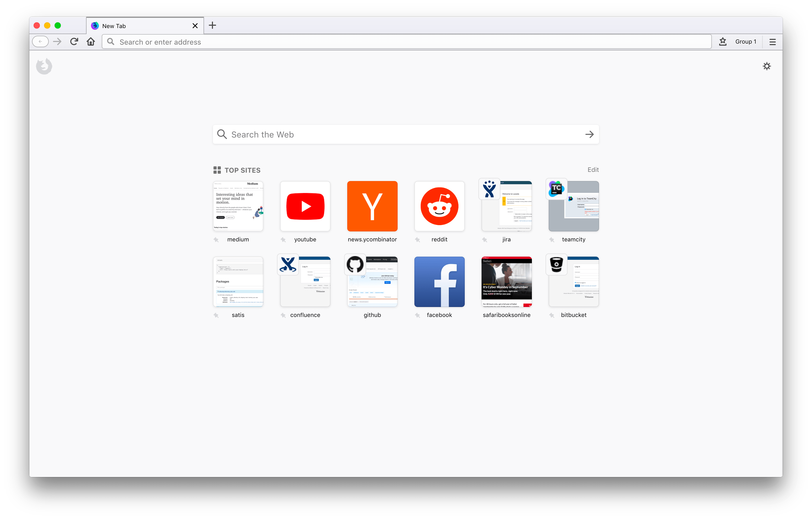Go to the browser home page

pyautogui.click(x=90, y=41)
